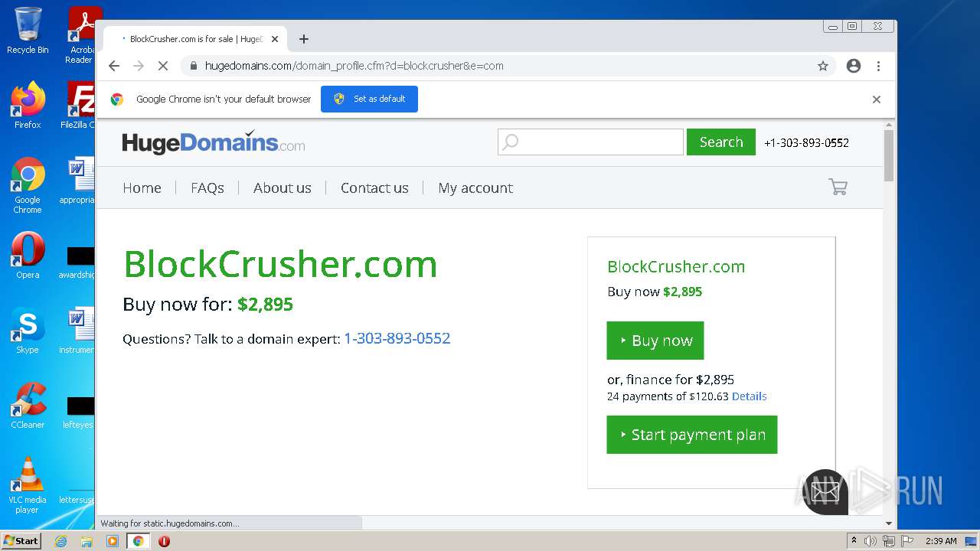Screen dimensions: 980x551
Task: Show hidden system tray icons
Action: [854, 541]
